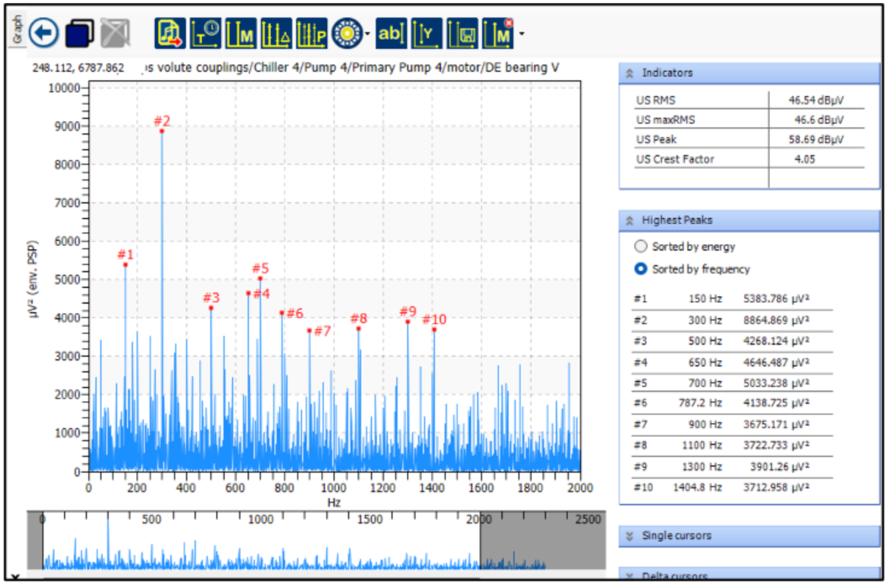Screen dimensions: 888x588
Task: Collapse the Highest Peaks panel
Action: click(629, 220)
